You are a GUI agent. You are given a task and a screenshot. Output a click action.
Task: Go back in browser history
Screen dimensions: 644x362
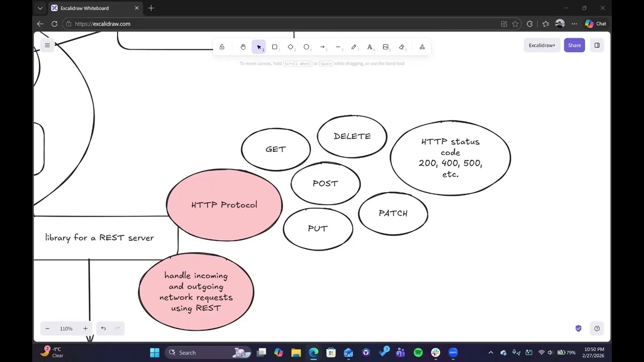click(40, 24)
